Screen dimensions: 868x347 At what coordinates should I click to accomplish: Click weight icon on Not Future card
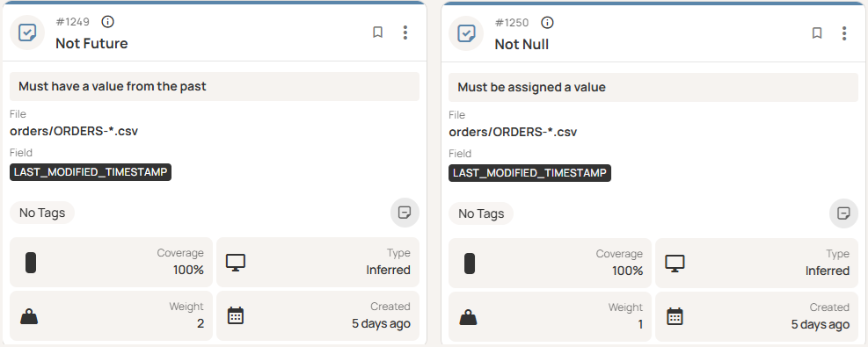point(29,316)
